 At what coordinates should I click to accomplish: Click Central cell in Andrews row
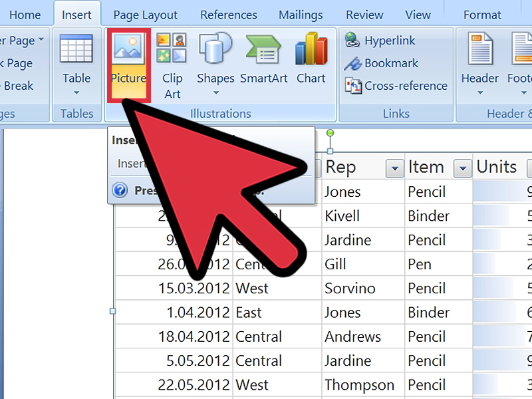point(277,336)
